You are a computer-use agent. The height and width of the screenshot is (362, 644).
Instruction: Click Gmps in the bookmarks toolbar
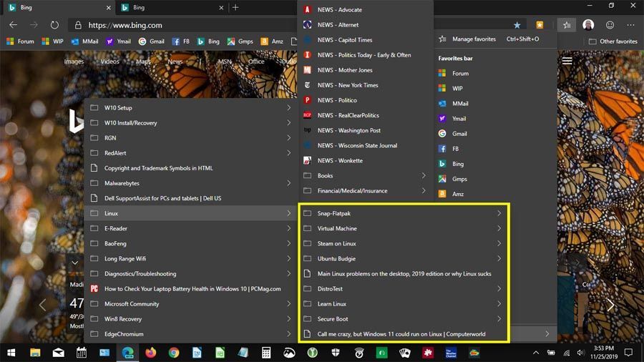240,41
